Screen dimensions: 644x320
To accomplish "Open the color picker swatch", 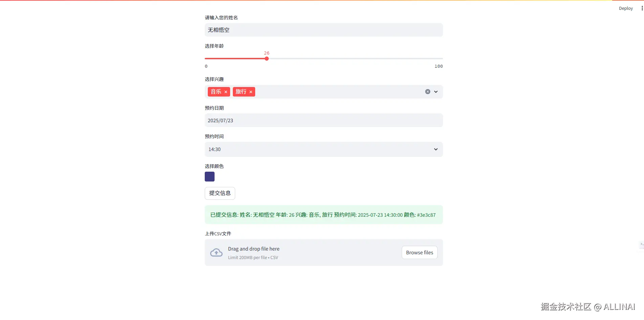I will [x=209, y=176].
